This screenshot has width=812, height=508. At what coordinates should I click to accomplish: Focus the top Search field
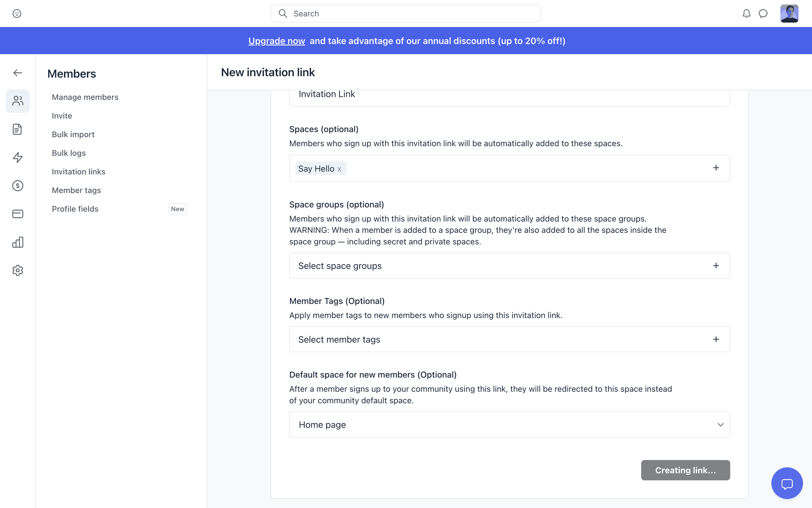click(x=406, y=14)
